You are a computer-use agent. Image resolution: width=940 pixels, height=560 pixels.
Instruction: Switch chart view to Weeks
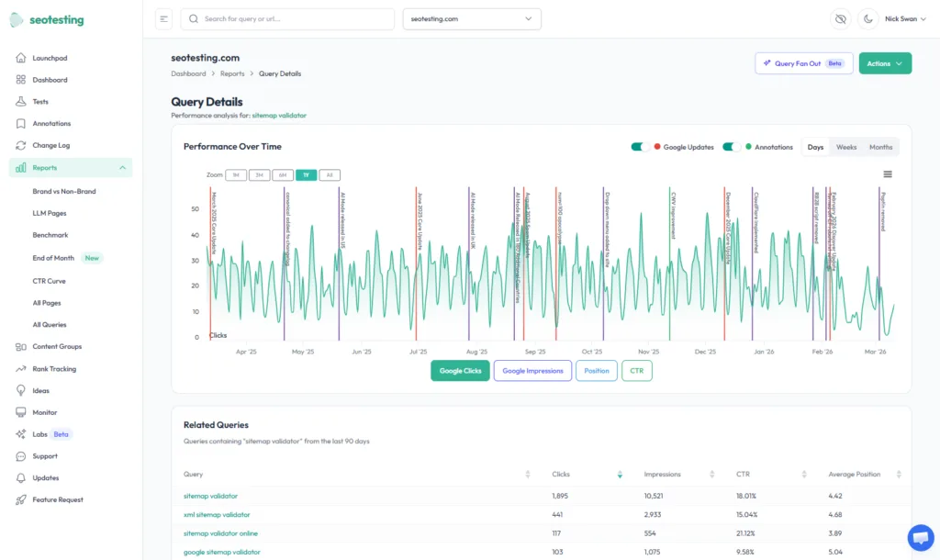click(845, 146)
